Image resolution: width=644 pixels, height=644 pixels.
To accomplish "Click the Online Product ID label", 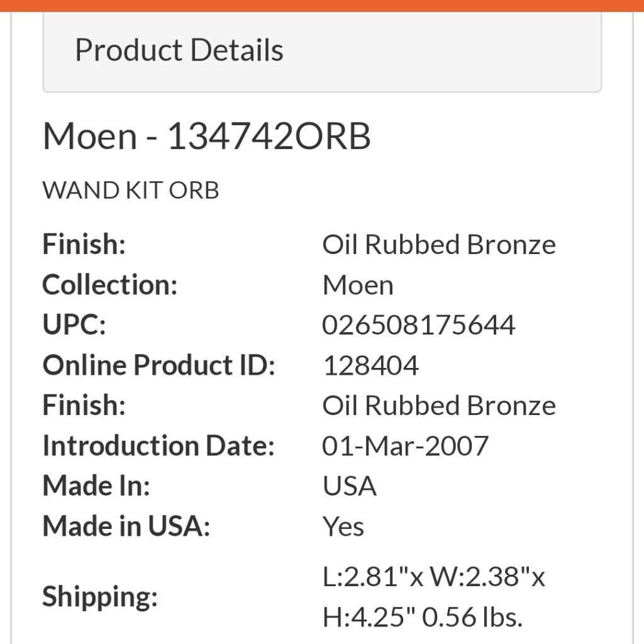I will pos(158,365).
